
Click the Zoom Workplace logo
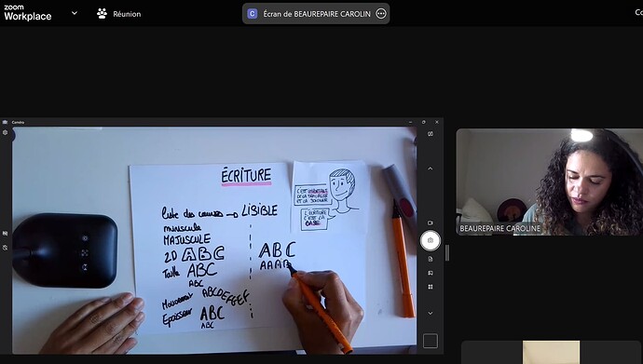click(27, 13)
